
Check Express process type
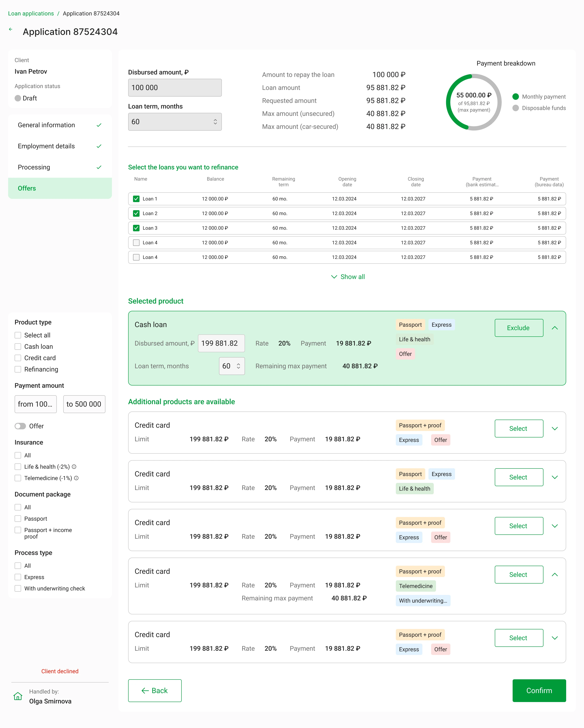18,577
